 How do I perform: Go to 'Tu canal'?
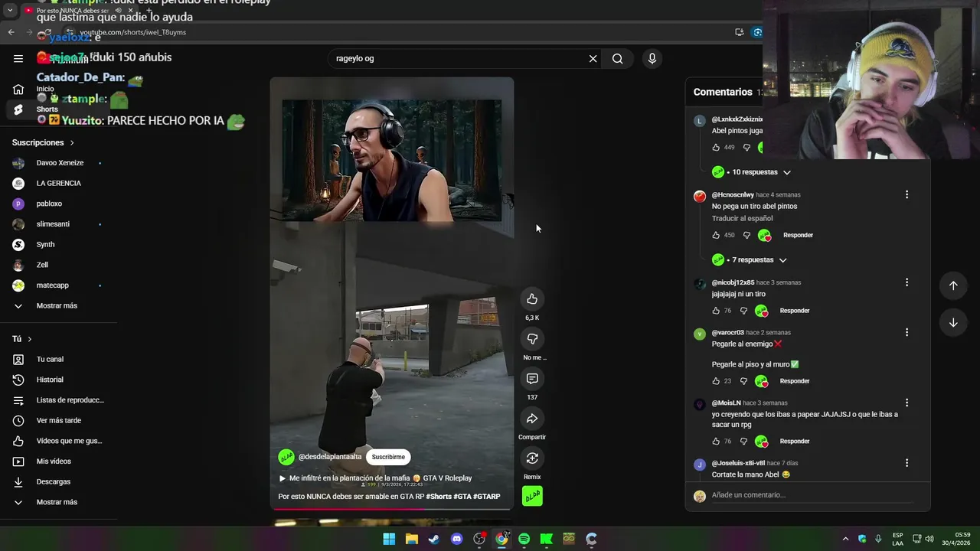(50, 360)
